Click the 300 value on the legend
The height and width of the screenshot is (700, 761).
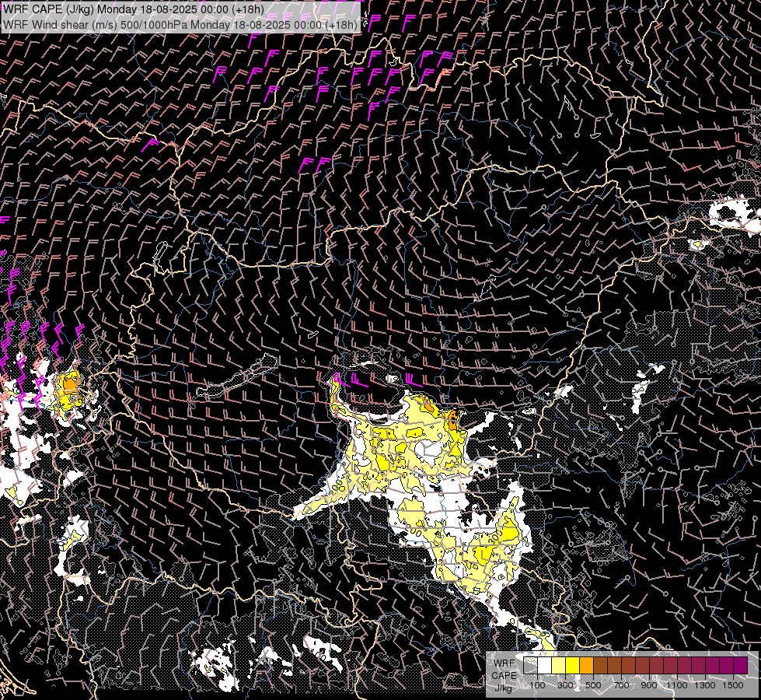[x=565, y=685]
